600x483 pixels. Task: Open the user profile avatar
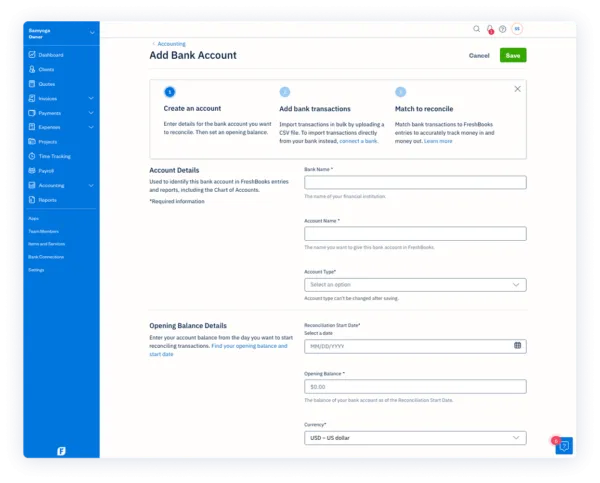pyautogui.click(x=517, y=29)
